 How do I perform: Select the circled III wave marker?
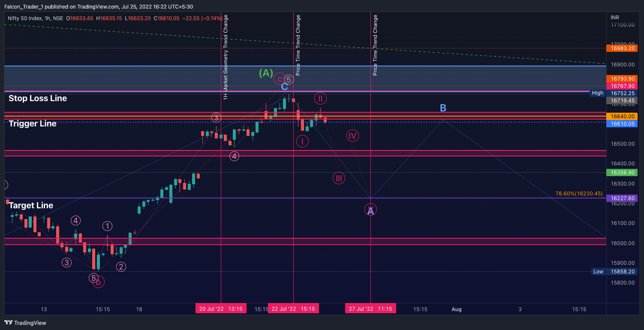click(x=339, y=178)
